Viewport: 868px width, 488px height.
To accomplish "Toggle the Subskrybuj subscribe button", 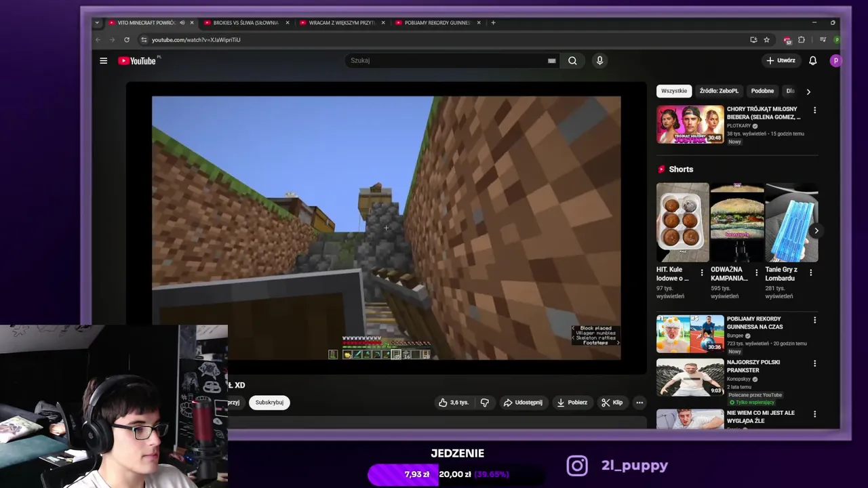I will click(269, 402).
